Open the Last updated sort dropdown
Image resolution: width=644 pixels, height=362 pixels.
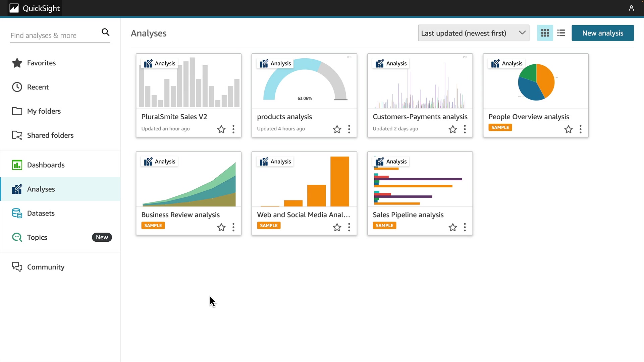tap(473, 33)
